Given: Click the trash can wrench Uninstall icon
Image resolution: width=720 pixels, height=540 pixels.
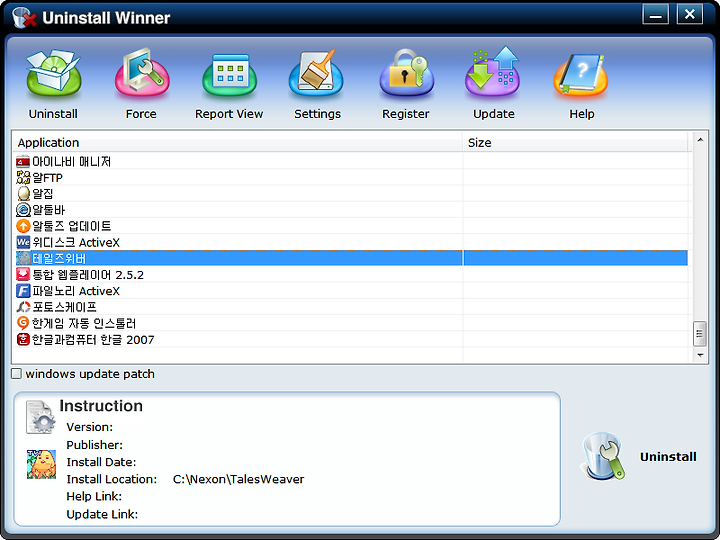Looking at the screenshot, I should click(x=603, y=456).
